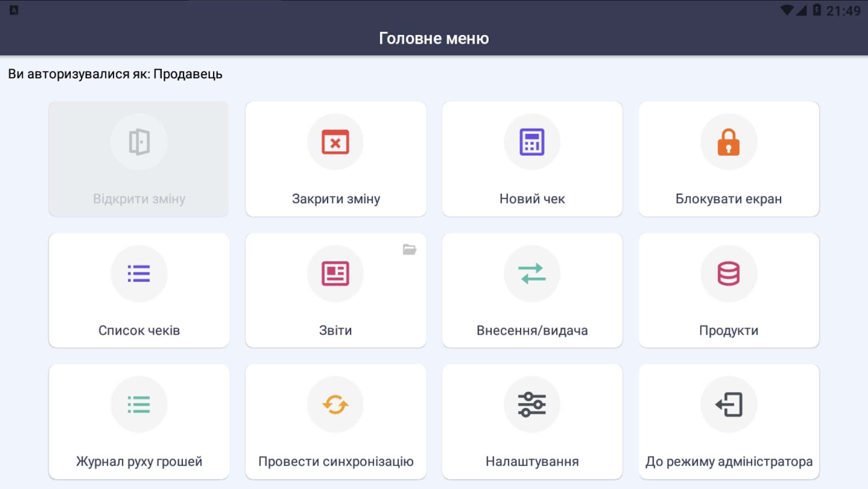Click the green list icon for money journal
Image resolution: width=868 pixels, height=489 pixels.
coord(139,405)
